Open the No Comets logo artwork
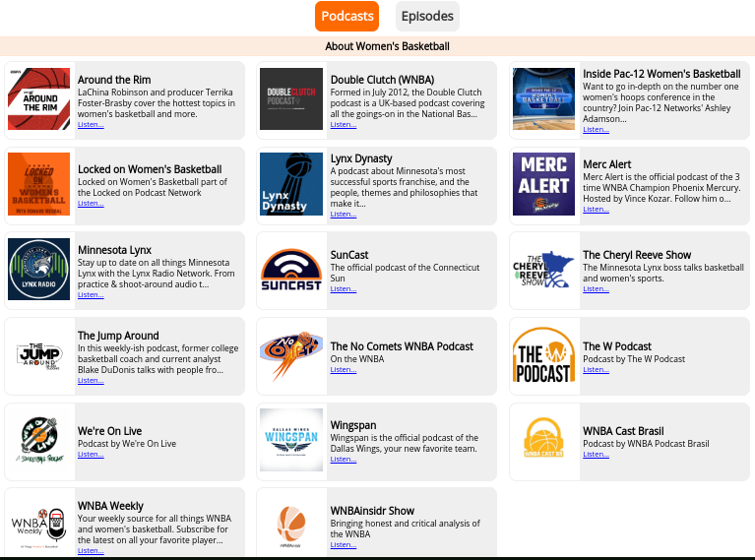755x560 pixels. tap(291, 355)
